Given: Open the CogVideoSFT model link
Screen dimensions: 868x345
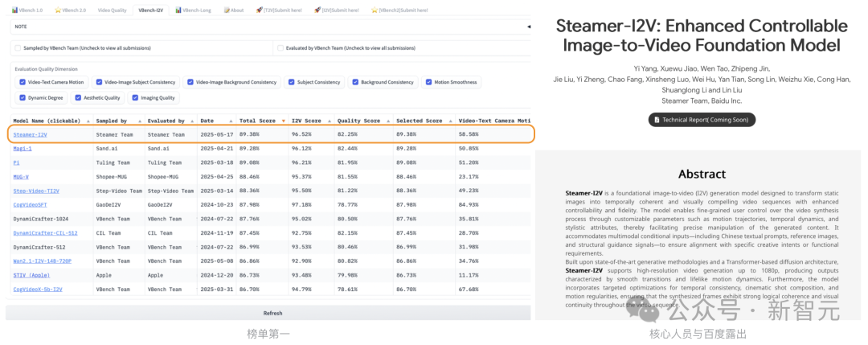Looking at the screenshot, I should pos(30,205).
